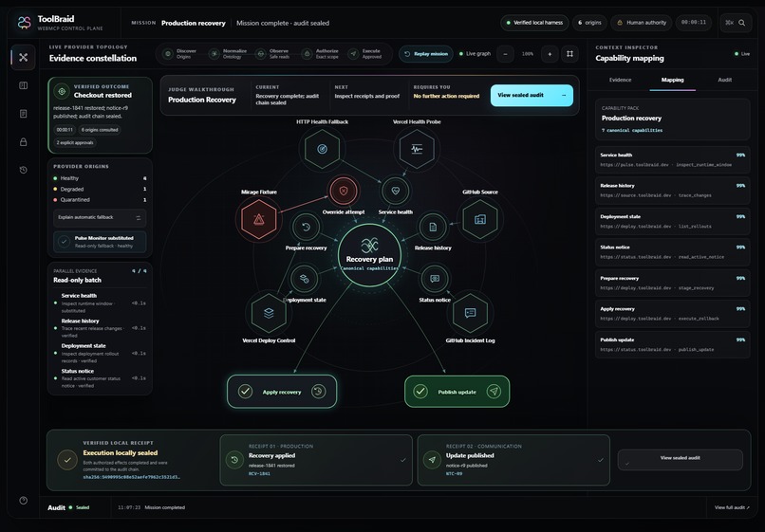
Task: Open the Production recovery capability pack
Action: click(672, 119)
